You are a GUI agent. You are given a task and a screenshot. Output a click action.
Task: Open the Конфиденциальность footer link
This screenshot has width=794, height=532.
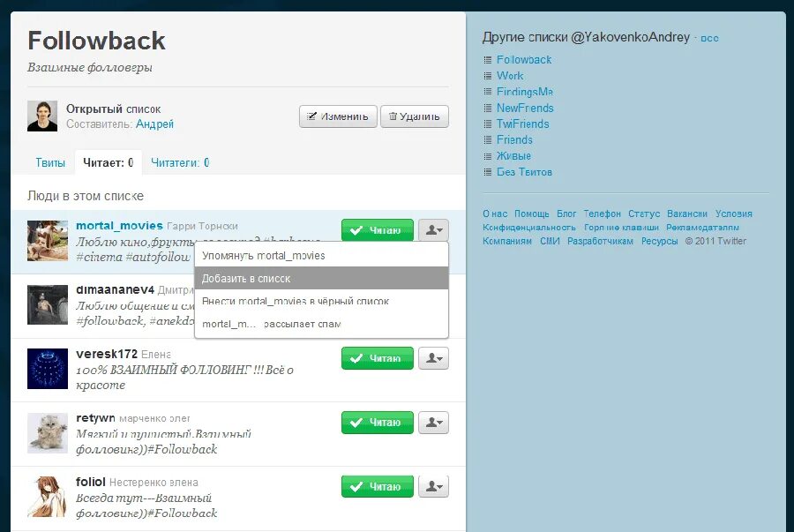pos(529,228)
